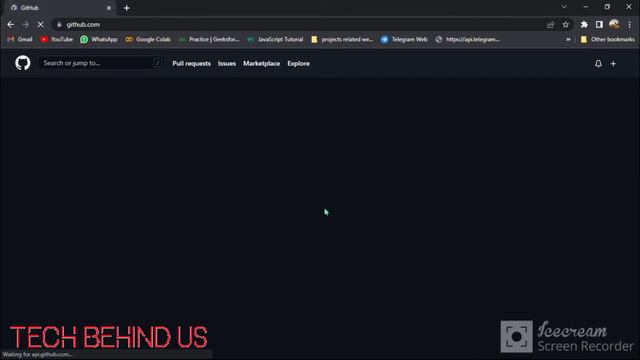Open the Chrome profile avatar

click(x=614, y=24)
